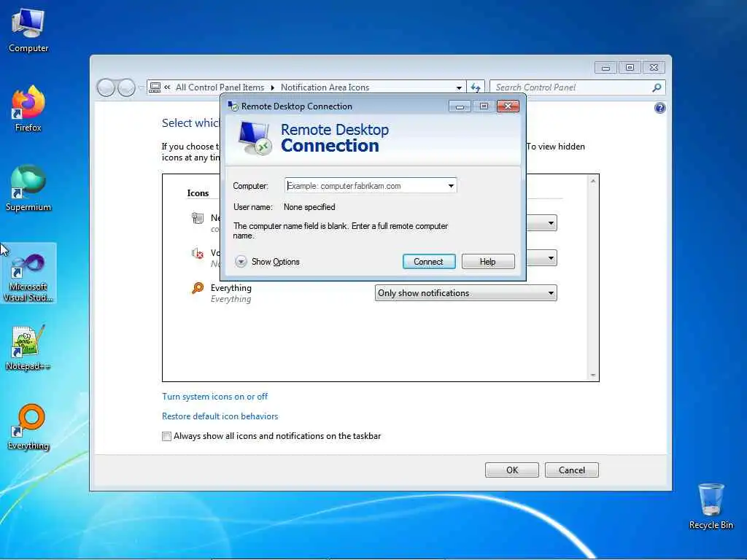Click the Volume icon in icons list
The image size is (747, 560).
[197, 253]
